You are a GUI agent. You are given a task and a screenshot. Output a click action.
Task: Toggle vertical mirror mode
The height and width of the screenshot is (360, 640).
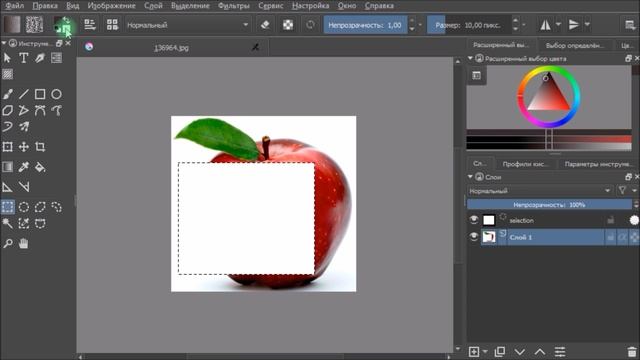click(573, 25)
